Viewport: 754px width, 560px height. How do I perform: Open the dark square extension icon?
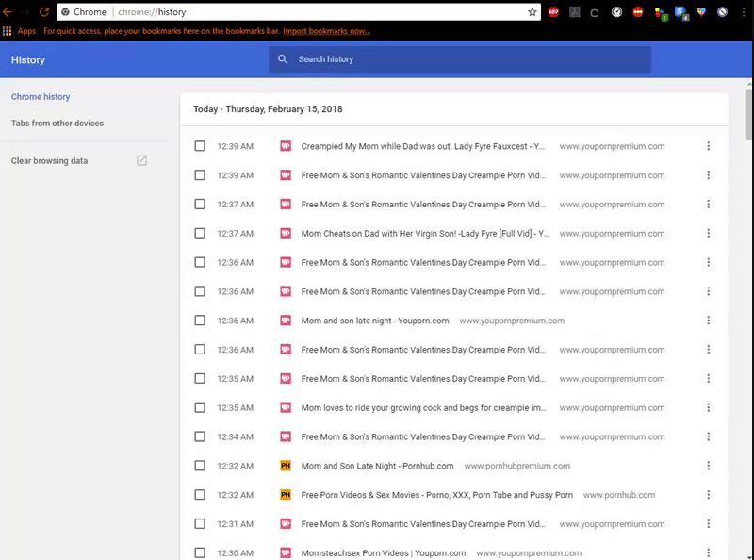tap(575, 12)
